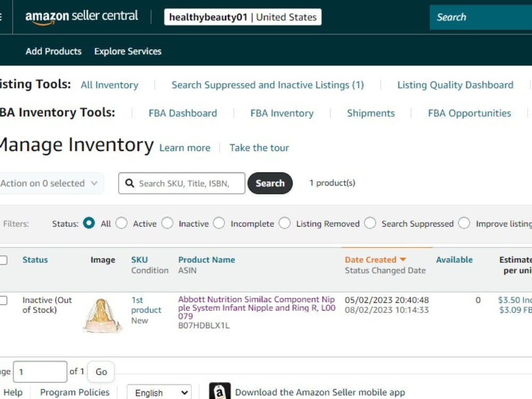Viewport: 532px width, 399px height.
Task: Click the Amazon Seller mobile app icon
Action: click(220, 392)
